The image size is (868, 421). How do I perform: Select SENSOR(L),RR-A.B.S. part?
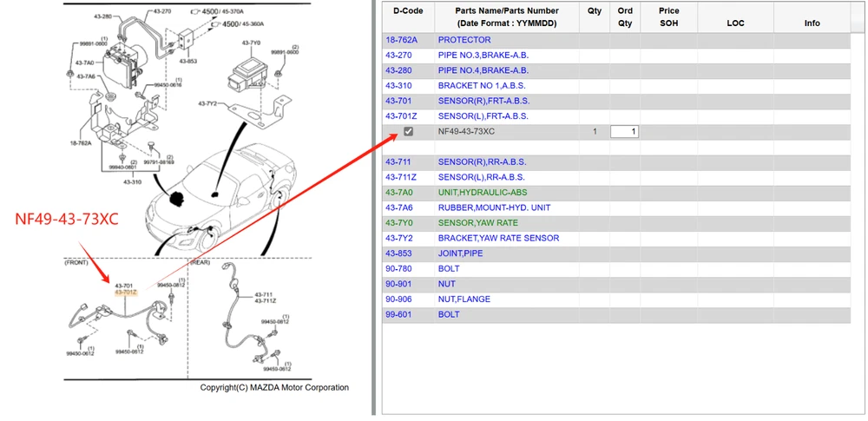[481, 177]
